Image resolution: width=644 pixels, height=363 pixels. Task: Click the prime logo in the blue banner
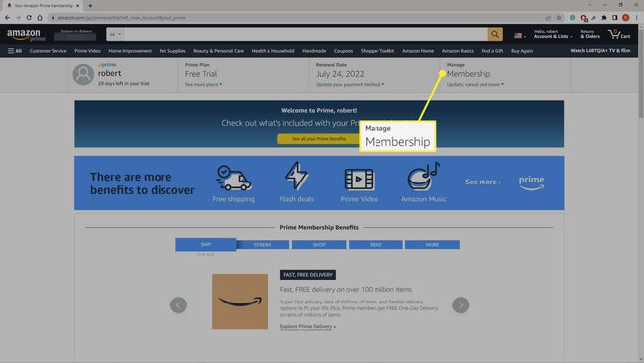tap(531, 182)
